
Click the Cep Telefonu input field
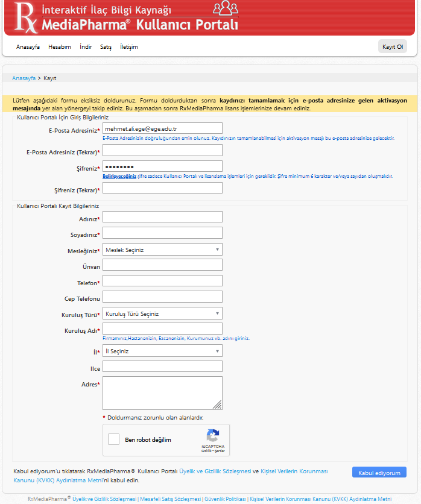tap(162, 297)
